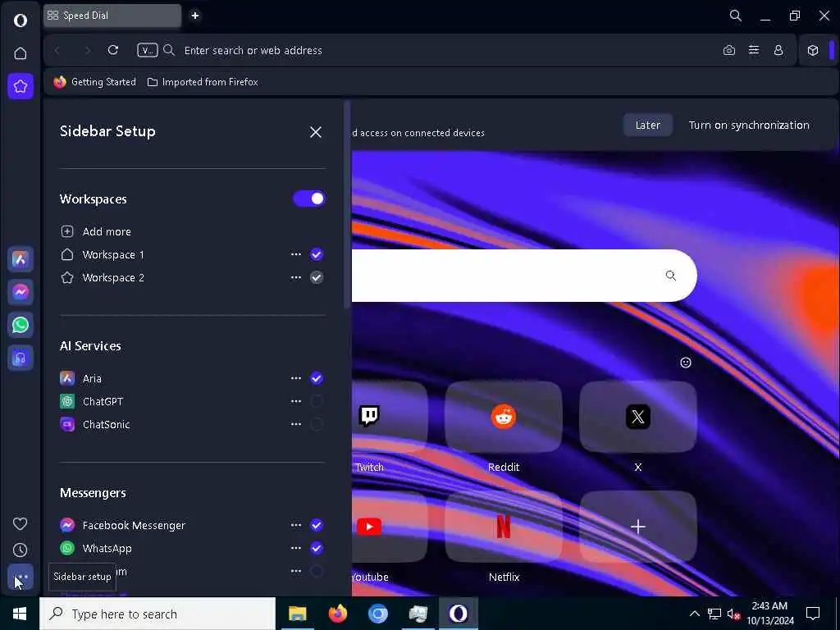The width and height of the screenshot is (840, 630).
Task: Enable ChatSonic in the sidebar
Action: [x=317, y=424]
